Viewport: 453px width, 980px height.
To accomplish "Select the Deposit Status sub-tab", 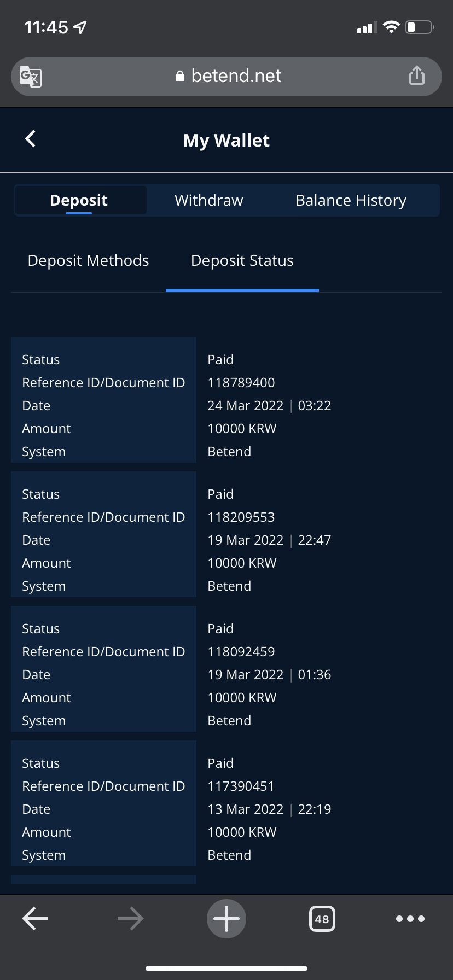I will (242, 260).
